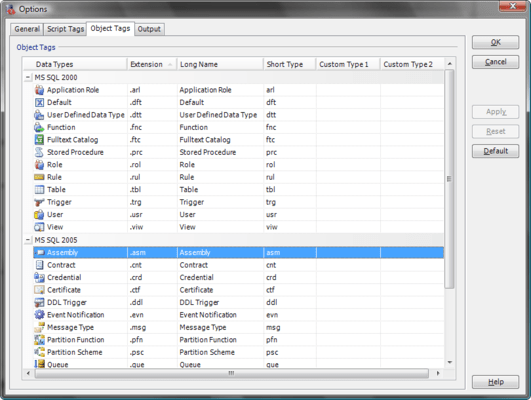Sort by the Data Types column header
Image resolution: width=531 pixels, height=400 pixels.
pyautogui.click(x=75, y=64)
